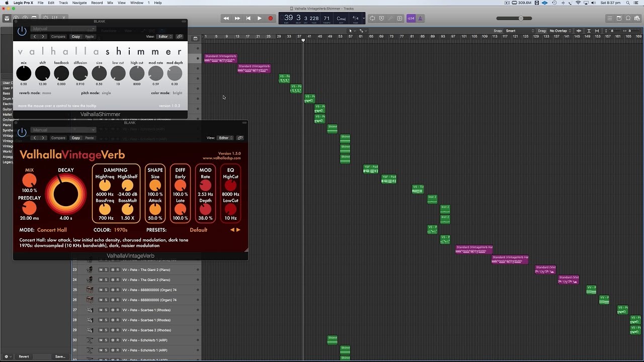Click Rhodes keyboard icon on track 27
Image resolution: width=644 pixels, height=362 pixels.
[x=90, y=310]
